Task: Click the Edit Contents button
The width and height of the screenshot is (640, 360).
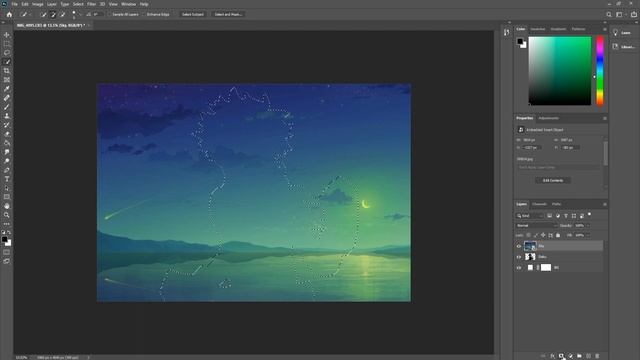Action: coord(553,180)
